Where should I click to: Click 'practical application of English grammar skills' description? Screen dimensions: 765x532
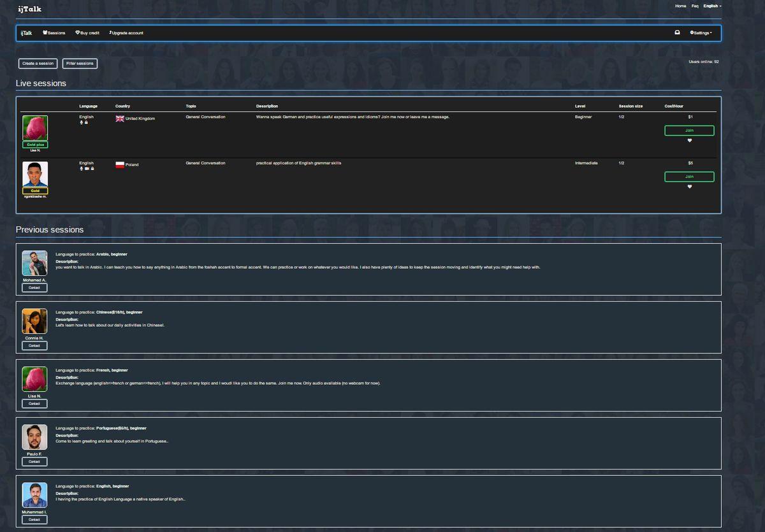(298, 163)
